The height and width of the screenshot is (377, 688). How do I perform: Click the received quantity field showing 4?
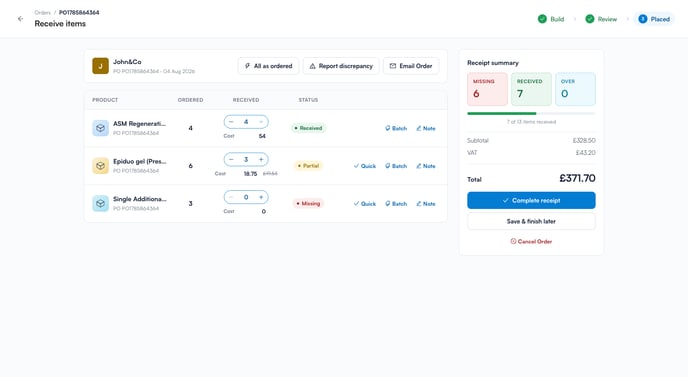point(246,122)
